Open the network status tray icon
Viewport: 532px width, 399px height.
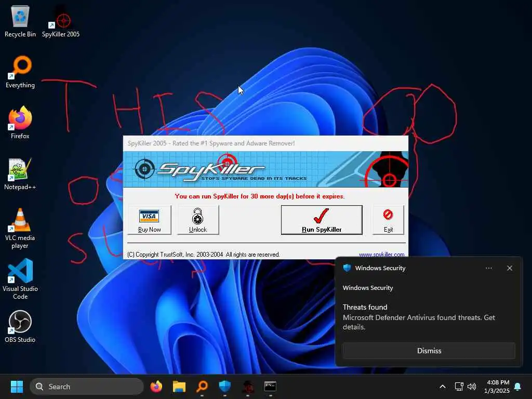459,387
